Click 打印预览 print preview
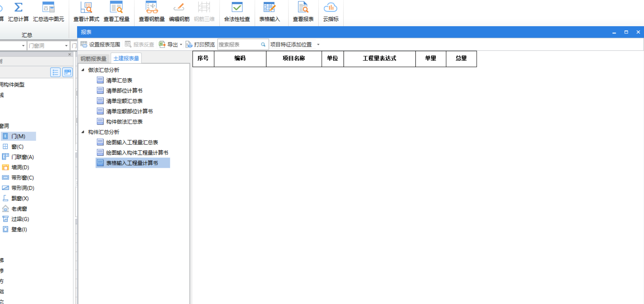 click(x=200, y=44)
